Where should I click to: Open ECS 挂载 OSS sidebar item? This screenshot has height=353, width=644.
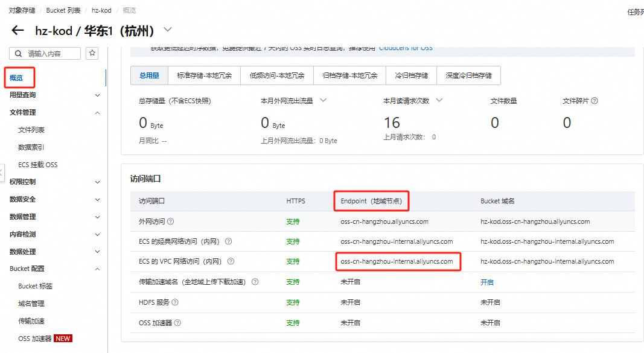pos(38,165)
